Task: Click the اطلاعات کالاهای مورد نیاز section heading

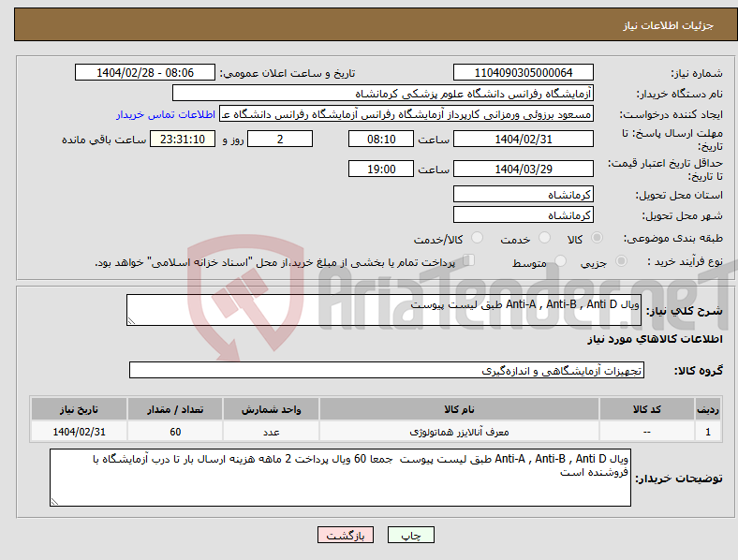Action: click(x=655, y=339)
